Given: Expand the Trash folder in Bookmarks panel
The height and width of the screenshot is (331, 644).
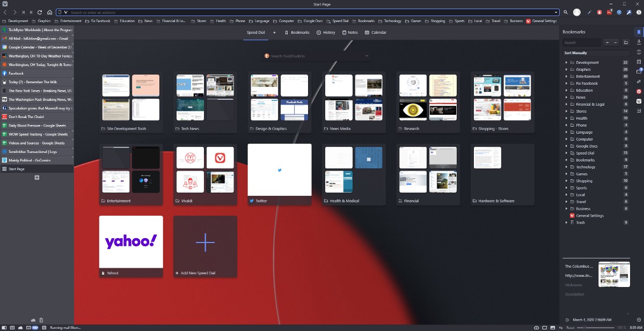Looking at the screenshot, I should point(566,223).
